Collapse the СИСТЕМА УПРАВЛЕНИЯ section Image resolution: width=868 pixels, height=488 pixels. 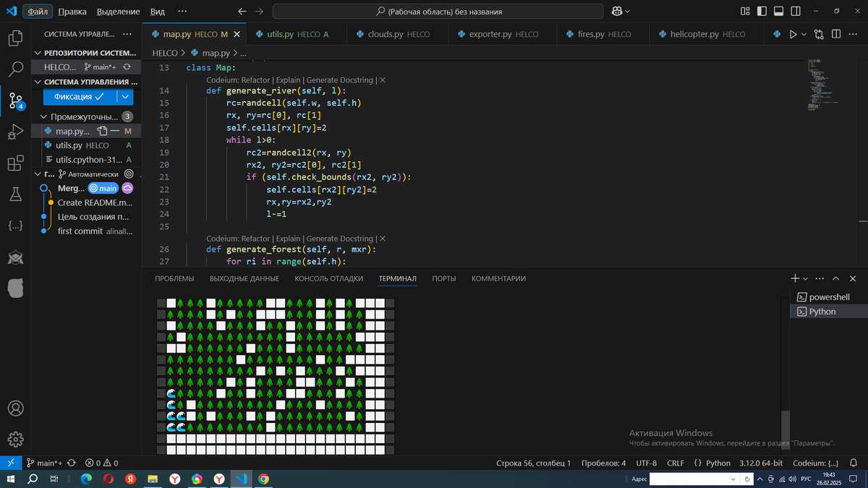click(x=38, y=82)
